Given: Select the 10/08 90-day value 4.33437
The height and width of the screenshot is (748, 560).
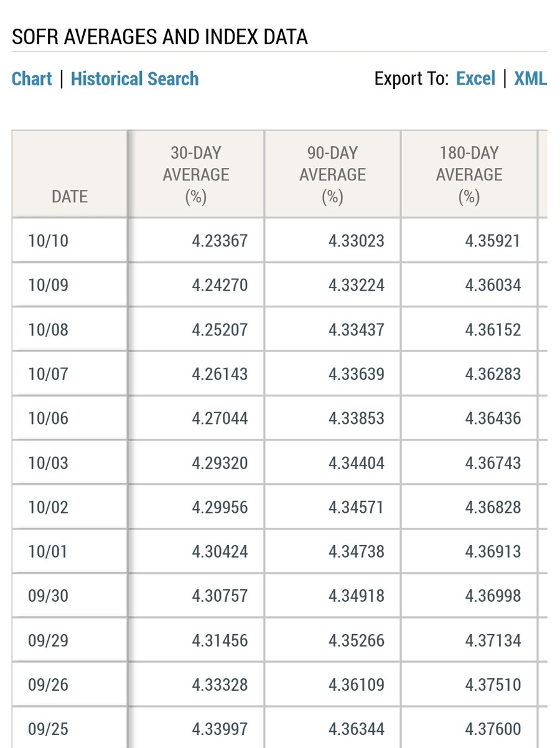Looking at the screenshot, I should (357, 330).
